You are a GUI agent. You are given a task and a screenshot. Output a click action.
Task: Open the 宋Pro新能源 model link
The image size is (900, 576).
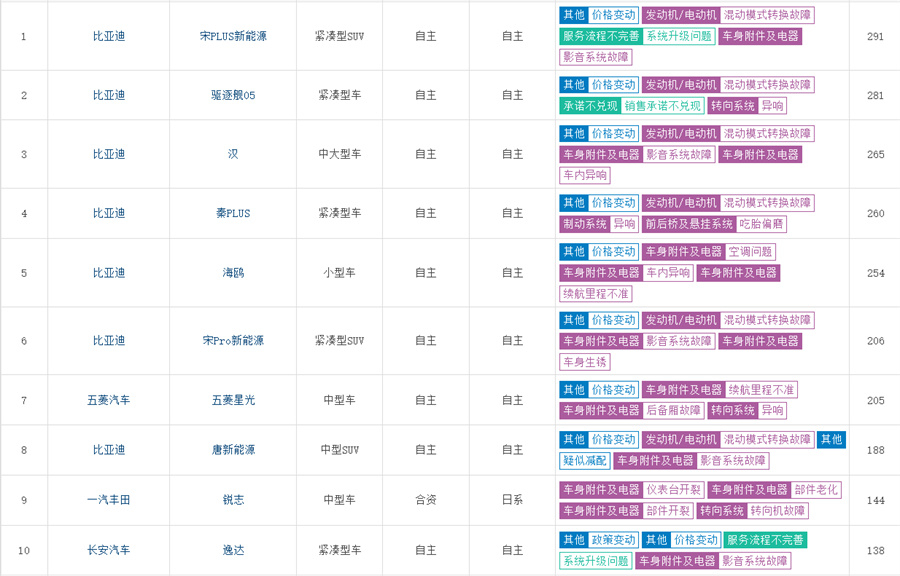pyautogui.click(x=233, y=341)
